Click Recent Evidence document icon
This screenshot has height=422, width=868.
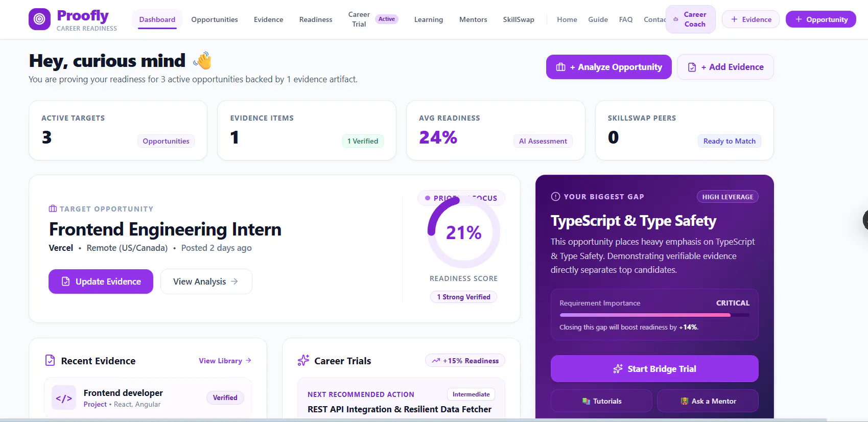(50, 361)
